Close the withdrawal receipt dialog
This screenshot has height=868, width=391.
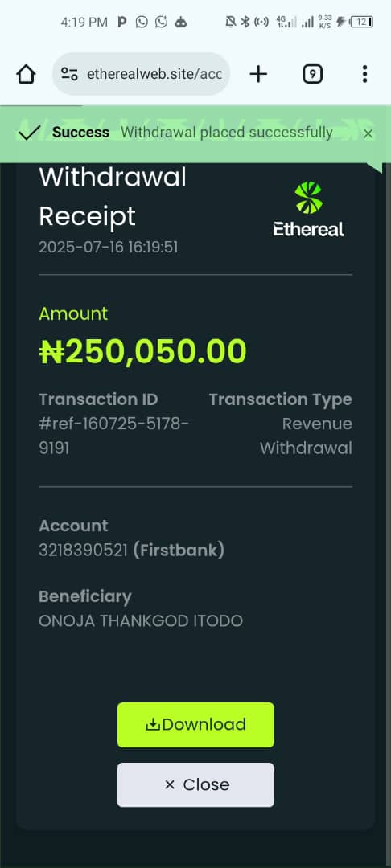195,784
